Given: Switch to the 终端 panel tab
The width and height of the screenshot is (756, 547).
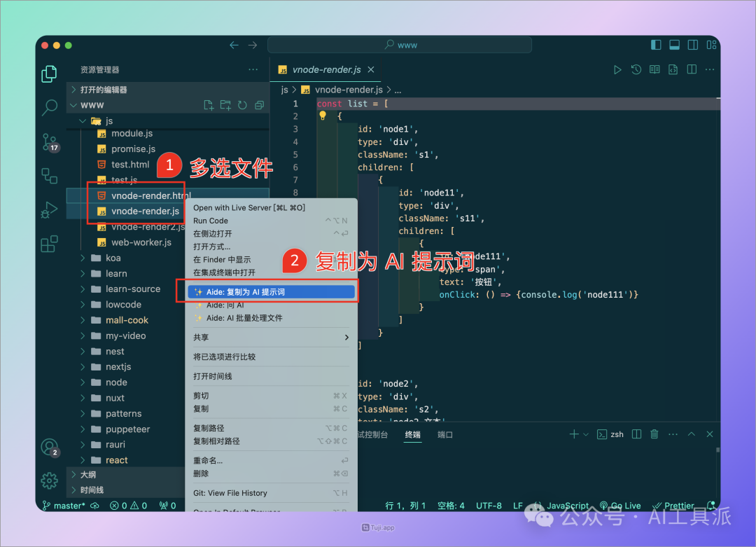Looking at the screenshot, I should tap(413, 435).
